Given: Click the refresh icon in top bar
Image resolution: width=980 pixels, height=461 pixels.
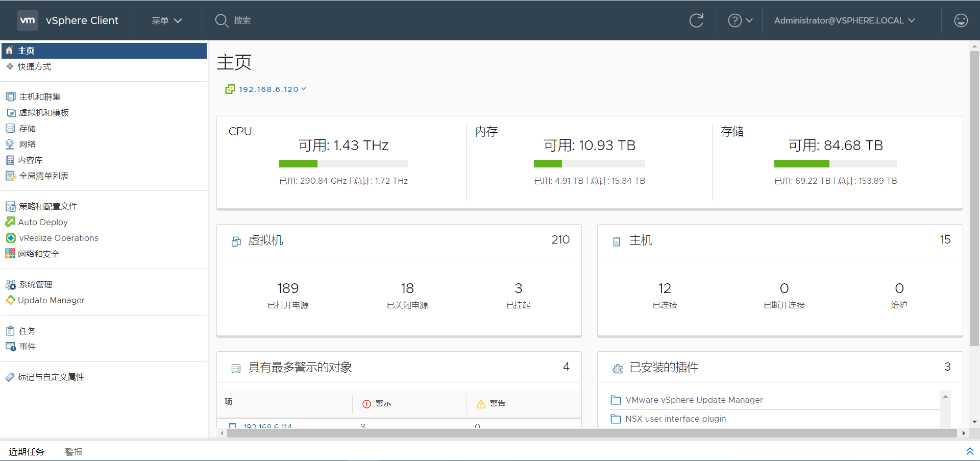Looking at the screenshot, I should (x=696, y=20).
